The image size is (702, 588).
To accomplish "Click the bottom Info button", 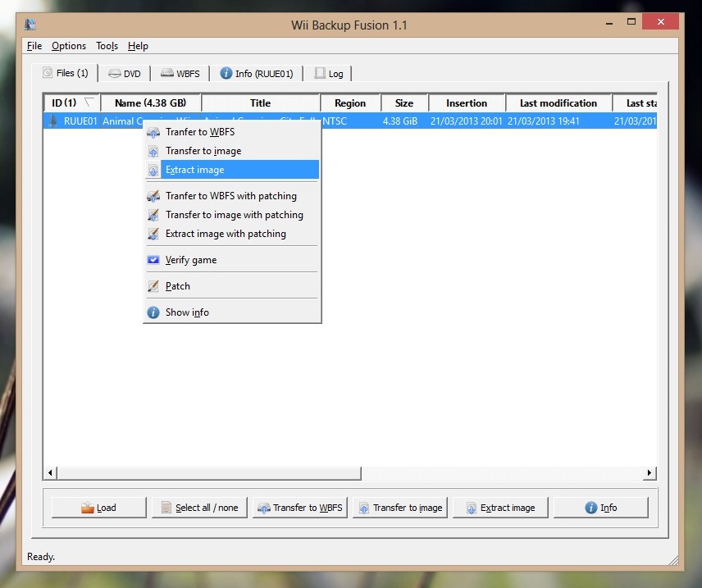I will point(601,508).
